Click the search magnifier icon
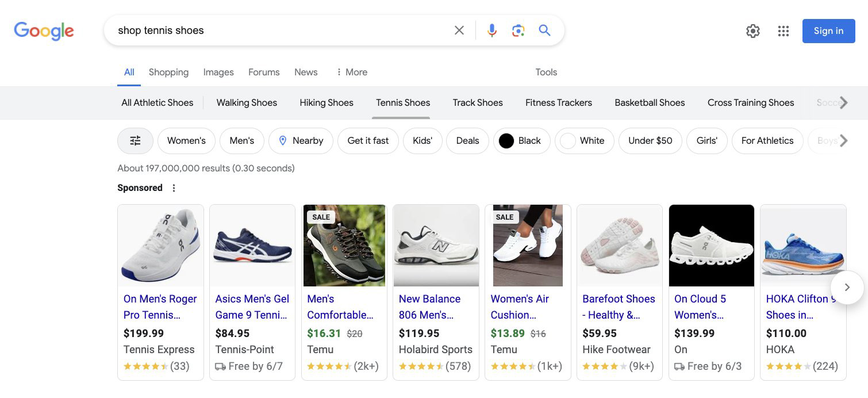 click(x=544, y=30)
